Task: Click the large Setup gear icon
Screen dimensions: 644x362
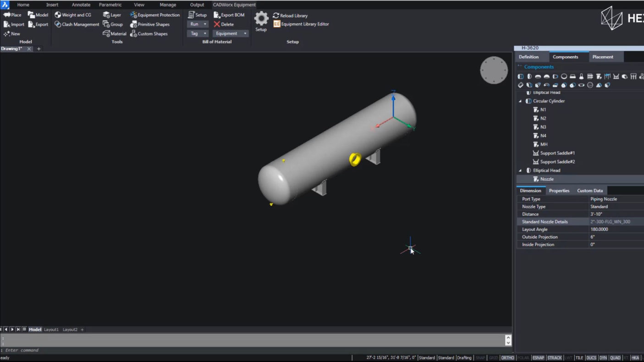Action: coord(261,18)
